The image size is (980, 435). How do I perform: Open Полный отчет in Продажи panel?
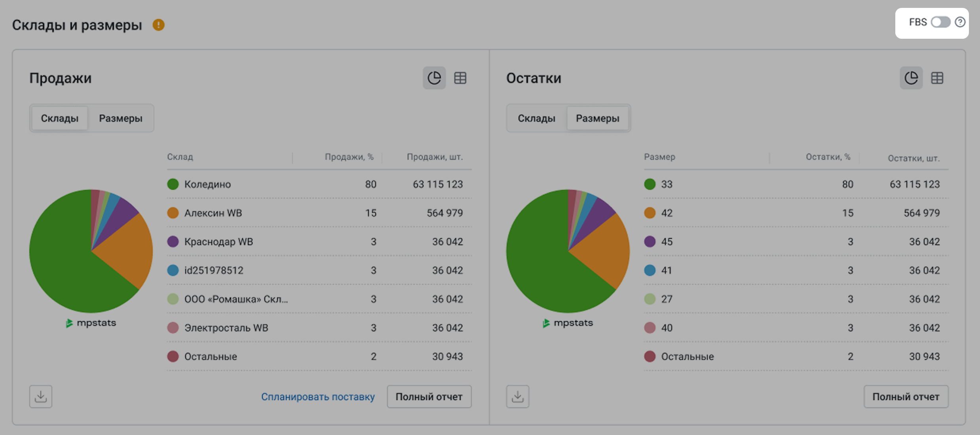coord(429,397)
